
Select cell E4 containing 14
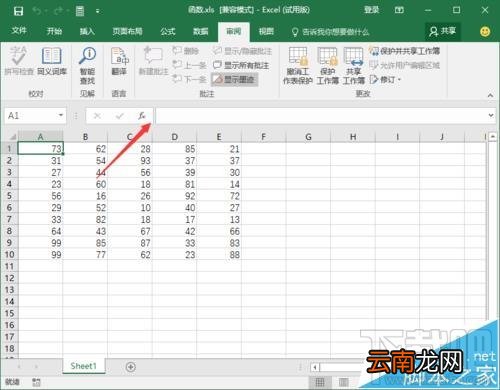click(x=219, y=184)
